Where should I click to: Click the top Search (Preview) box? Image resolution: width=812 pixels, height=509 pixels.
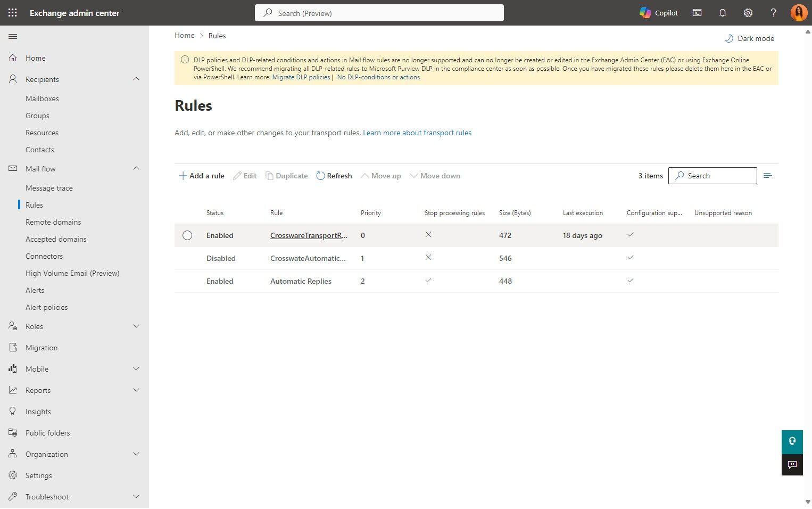[x=379, y=13]
